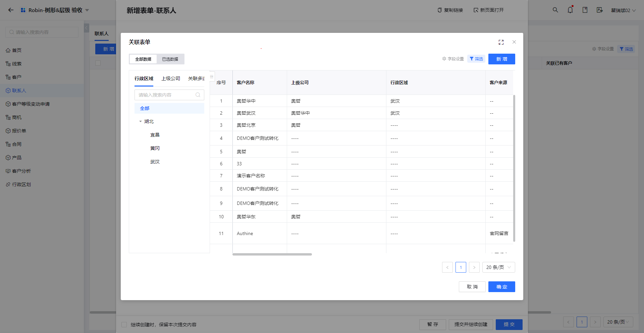Select 全部 in region tree
The height and width of the screenshot is (333, 644).
point(169,108)
